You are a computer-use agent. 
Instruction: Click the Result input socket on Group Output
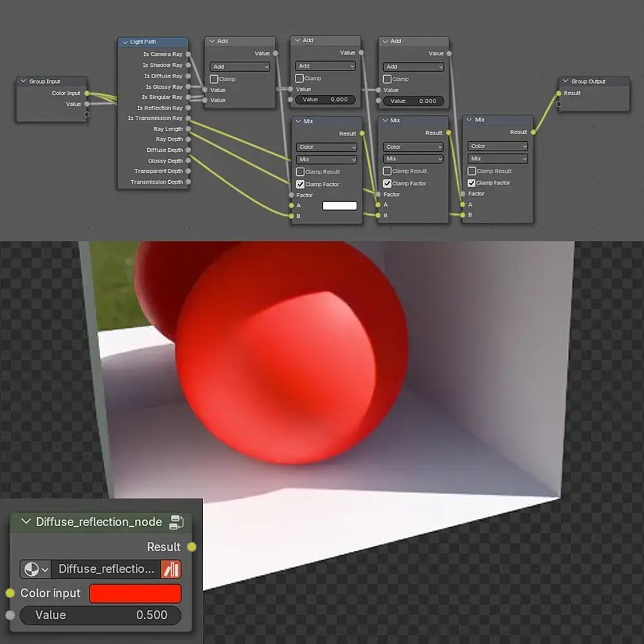(x=558, y=93)
